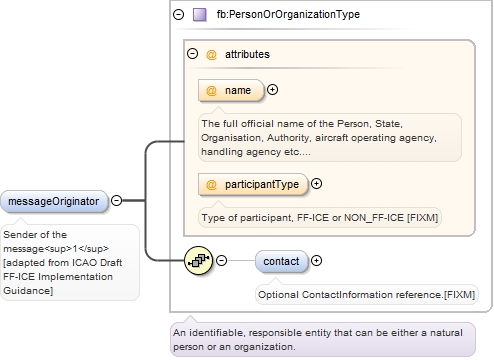
Task: Collapse the attributes group
Action: (x=193, y=54)
